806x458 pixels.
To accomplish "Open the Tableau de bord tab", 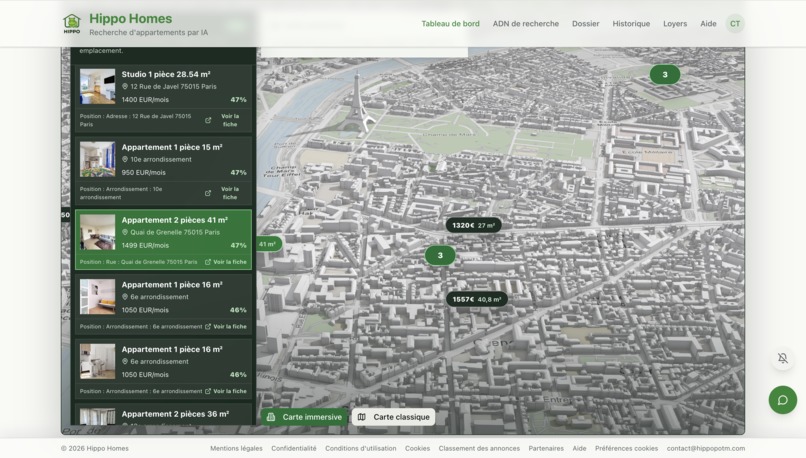I will coord(450,24).
